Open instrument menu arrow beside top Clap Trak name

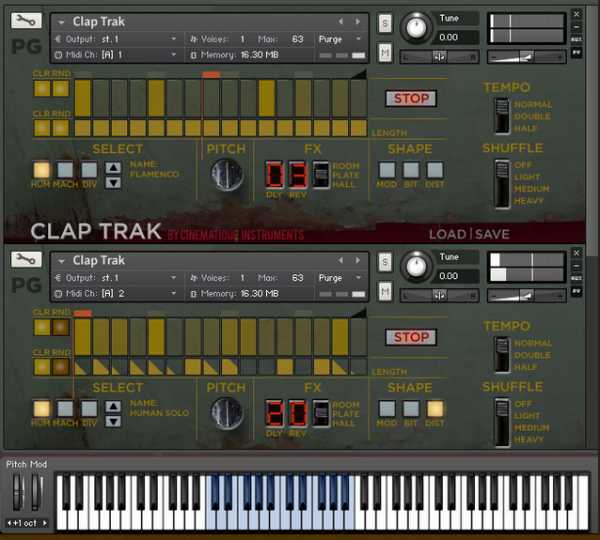point(61,23)
